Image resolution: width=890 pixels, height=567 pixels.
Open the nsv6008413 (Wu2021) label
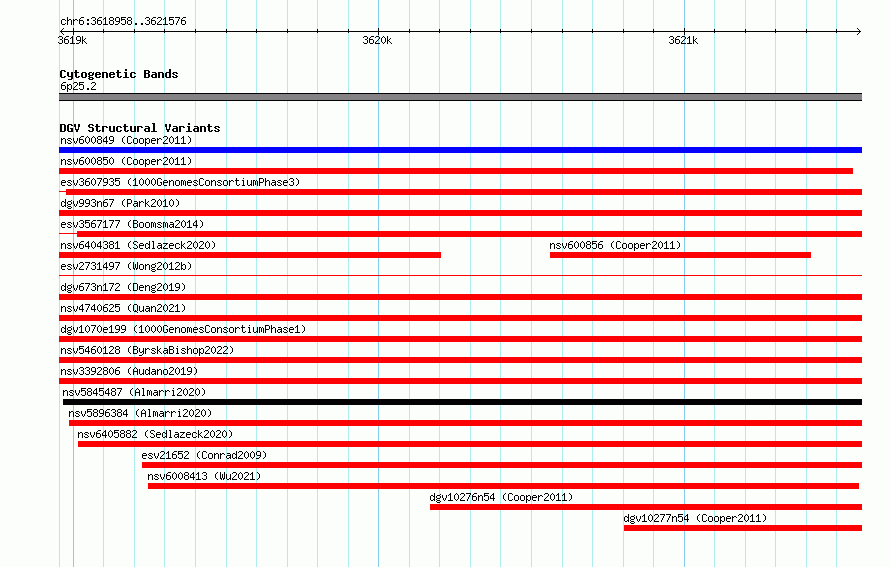click(x=204, y=476)
